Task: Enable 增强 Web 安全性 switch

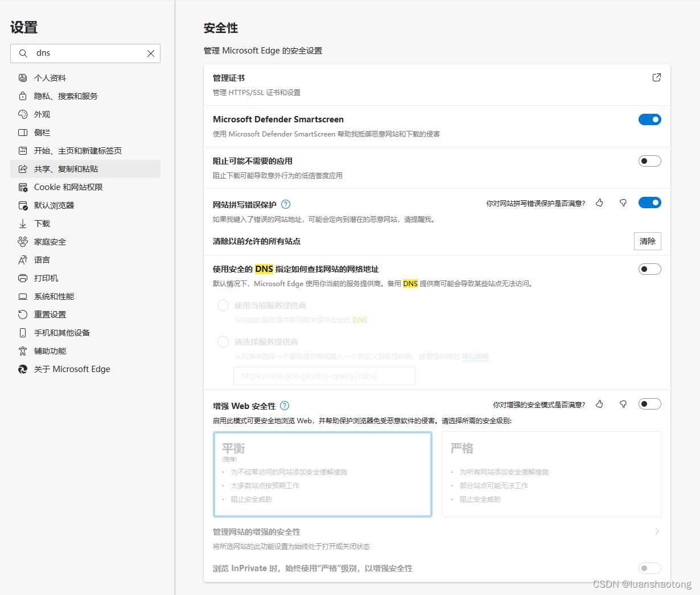Action: pos(649,404)
